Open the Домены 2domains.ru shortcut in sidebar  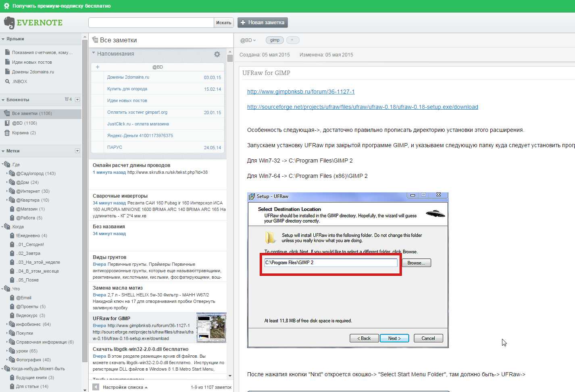pyautogui.click(x=33, y=72)
